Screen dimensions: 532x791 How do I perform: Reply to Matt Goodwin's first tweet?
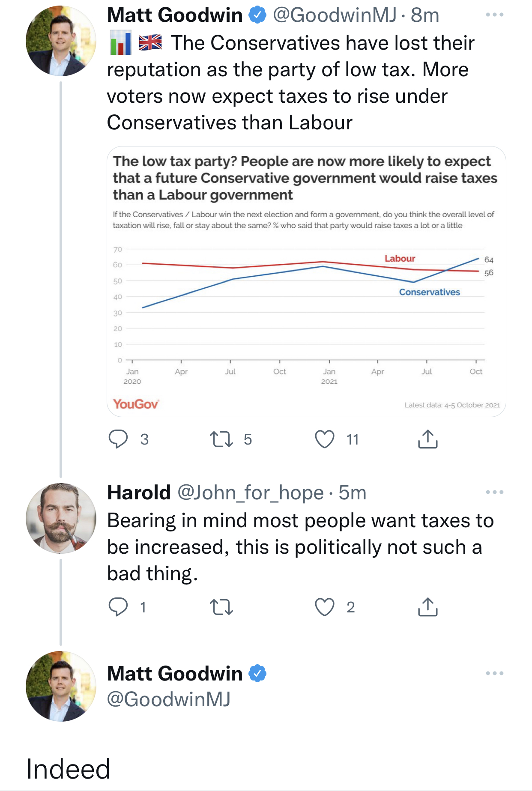(118, 439)
